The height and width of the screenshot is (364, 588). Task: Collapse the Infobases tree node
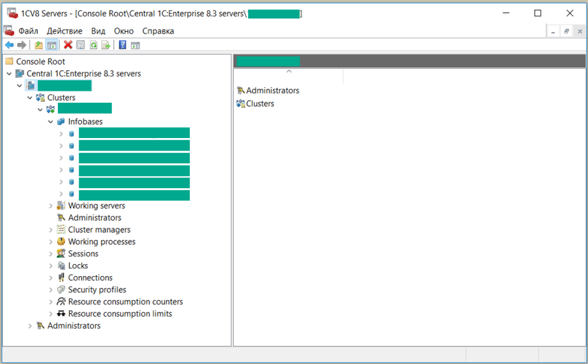click(x=51, y=122)
